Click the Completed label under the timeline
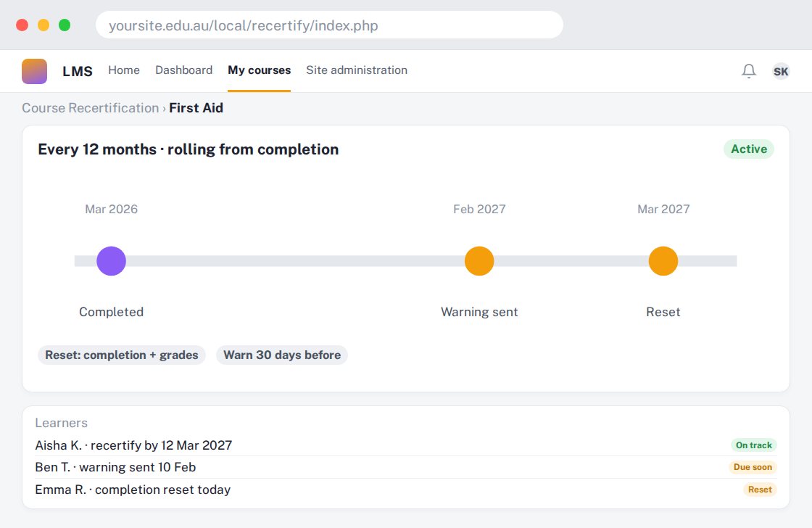Screen dimensions: 812x528 pyautogui.click(x=112, y=312)
